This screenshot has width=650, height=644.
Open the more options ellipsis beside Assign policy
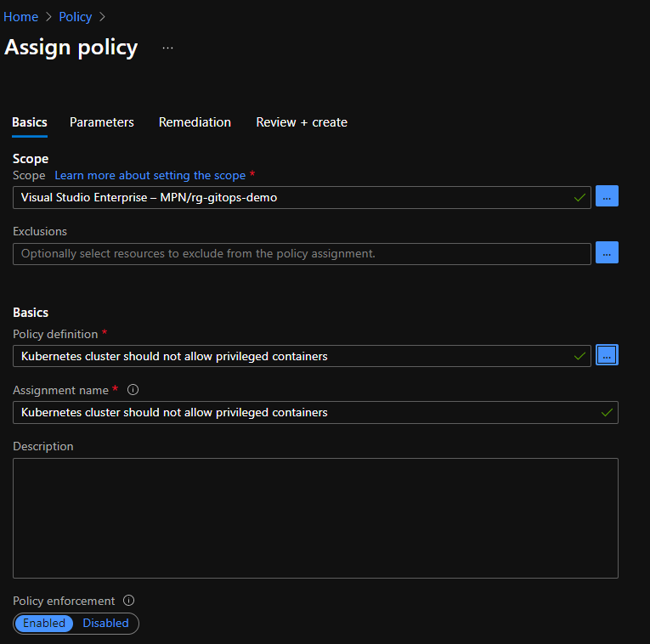[167, 48]
